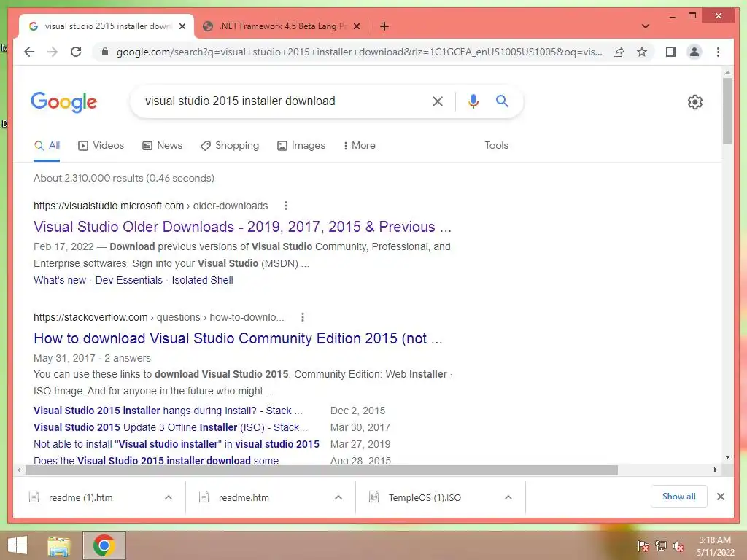Open Update 3 Offline Installer link

[171, 427]
